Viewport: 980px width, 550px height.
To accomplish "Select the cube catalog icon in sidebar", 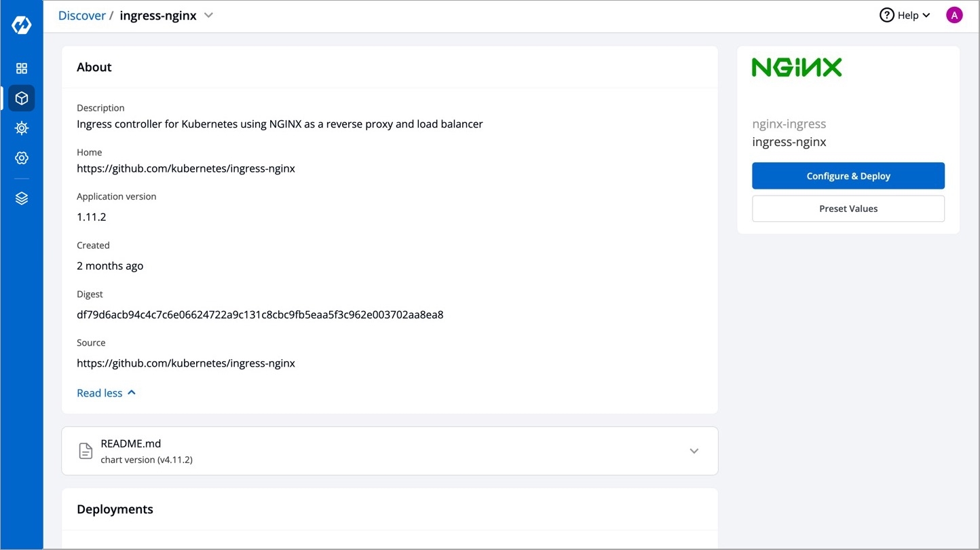I will (x=22, y=98).
